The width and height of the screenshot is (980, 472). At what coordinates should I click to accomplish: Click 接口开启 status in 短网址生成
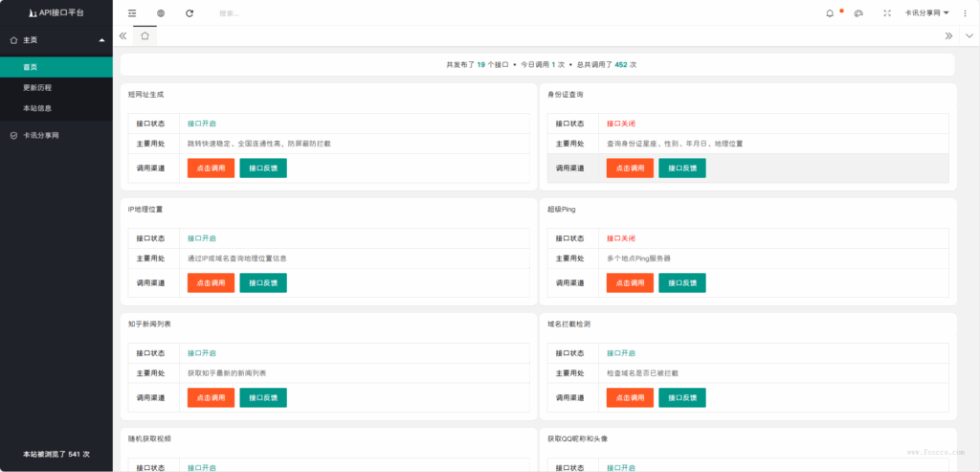click(x=202, y=124)
